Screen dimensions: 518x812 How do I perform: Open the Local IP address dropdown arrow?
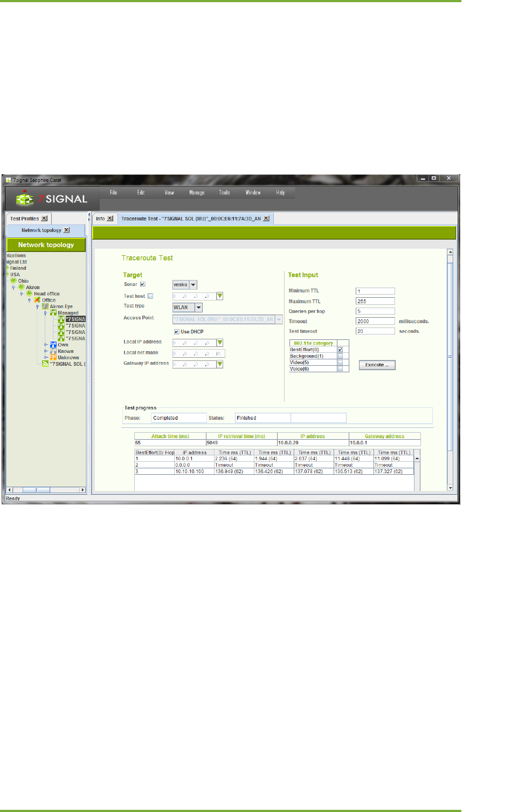tap(219, 343)
